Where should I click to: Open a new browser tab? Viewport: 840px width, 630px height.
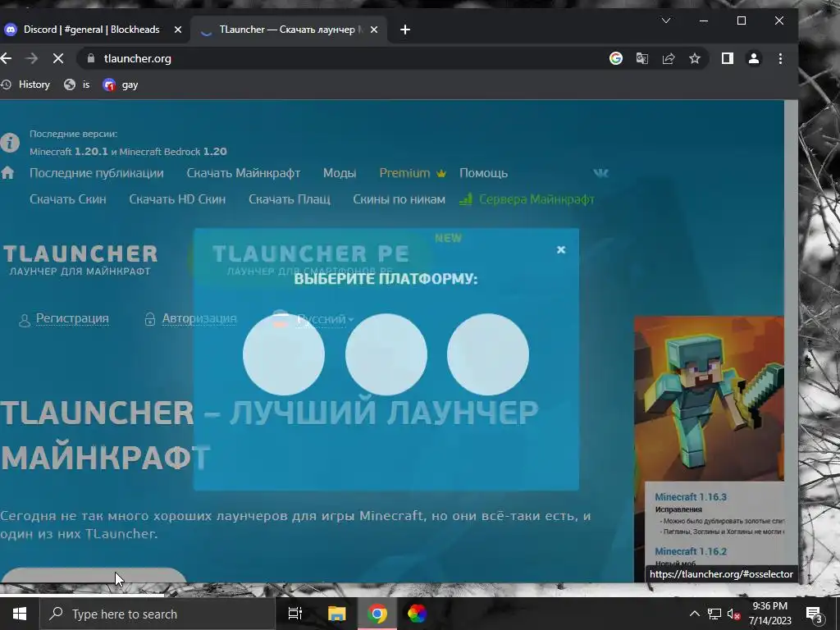pyautogui.click(x=405, y=30)
